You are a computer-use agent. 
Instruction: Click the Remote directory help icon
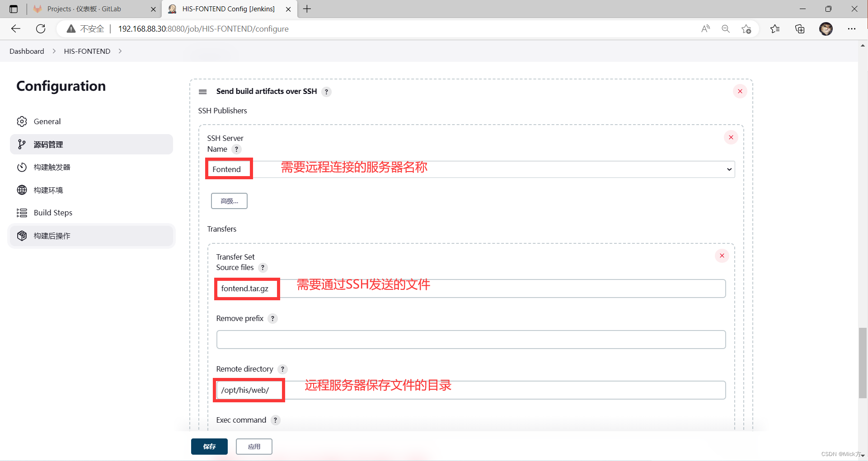[283, 369]
